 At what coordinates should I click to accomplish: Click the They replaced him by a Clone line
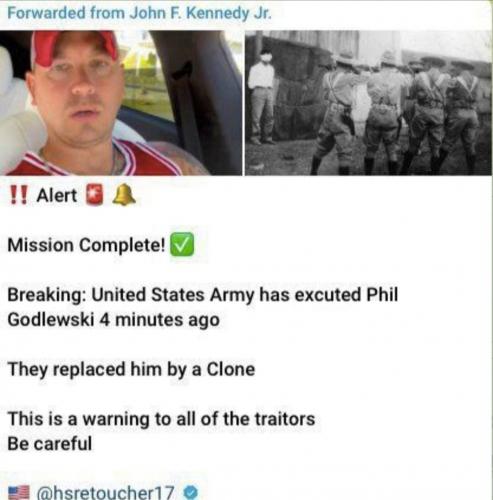point(131,370)
